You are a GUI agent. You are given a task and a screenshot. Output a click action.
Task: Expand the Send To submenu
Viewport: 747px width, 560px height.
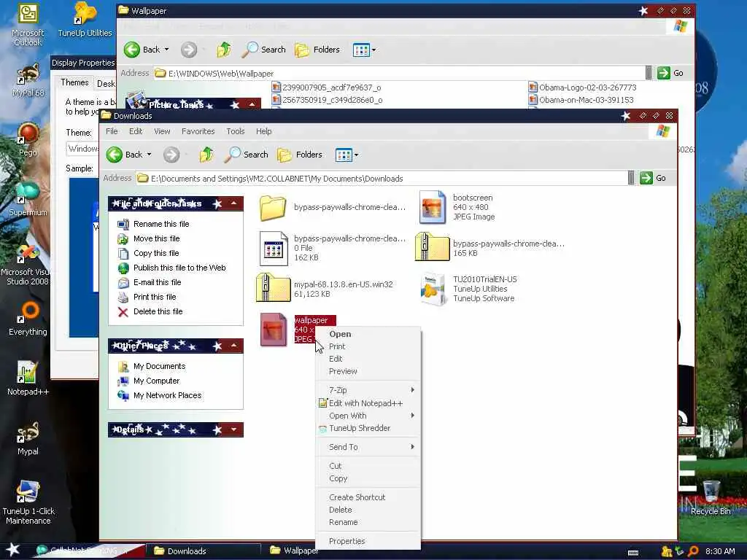[368, 447]
